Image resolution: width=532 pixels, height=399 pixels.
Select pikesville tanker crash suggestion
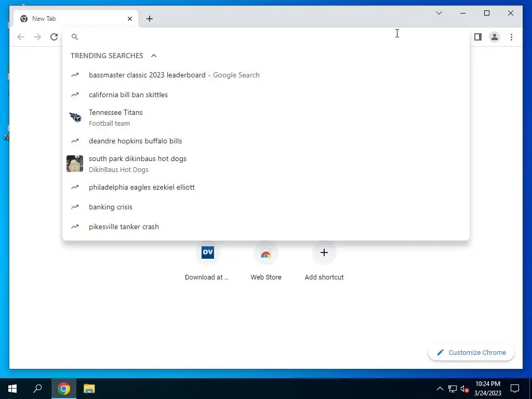[266, 227]
